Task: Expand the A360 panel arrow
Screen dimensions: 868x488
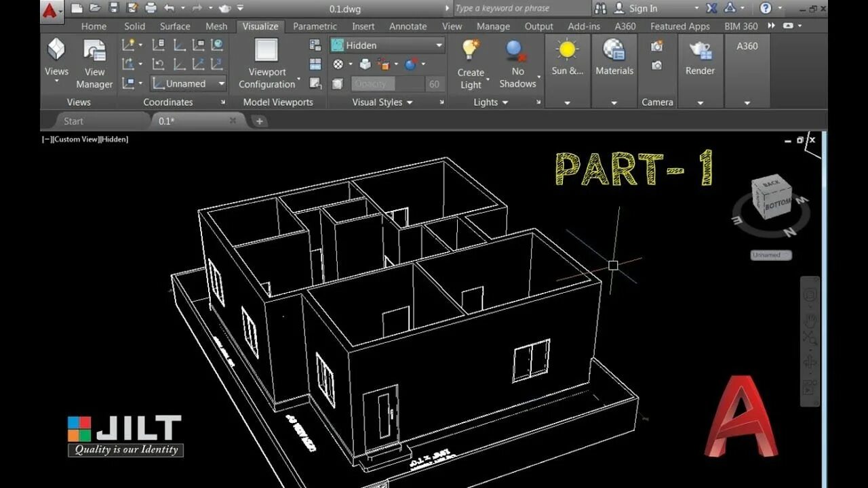Action: click(x=747, y=103)
